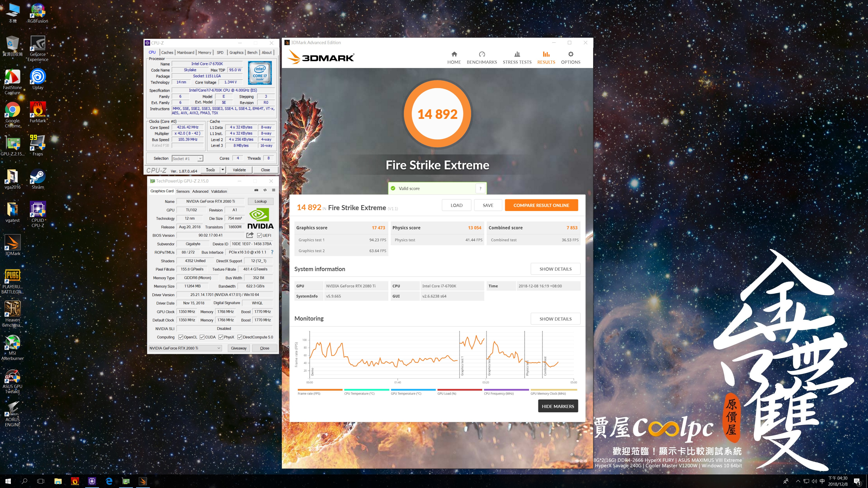
Task: Open the Socket #1 selection dropdown in CPU-Z
Action: point(187,159)
